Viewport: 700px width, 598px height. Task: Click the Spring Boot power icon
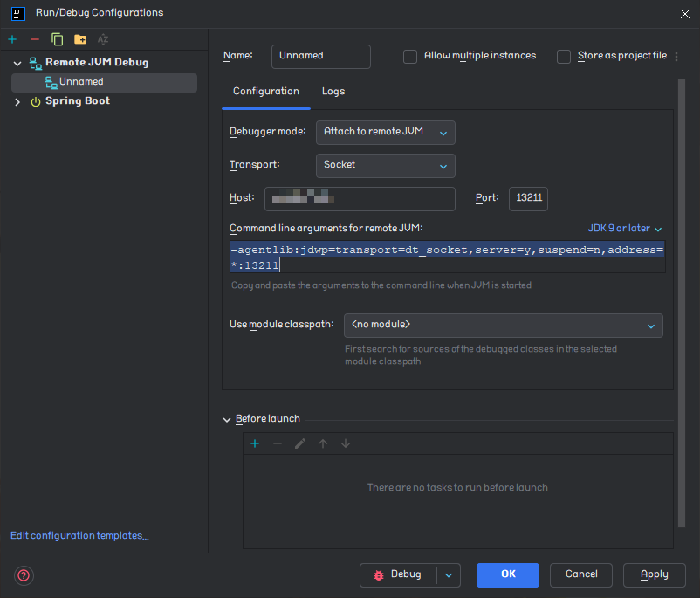click(36, 101)
